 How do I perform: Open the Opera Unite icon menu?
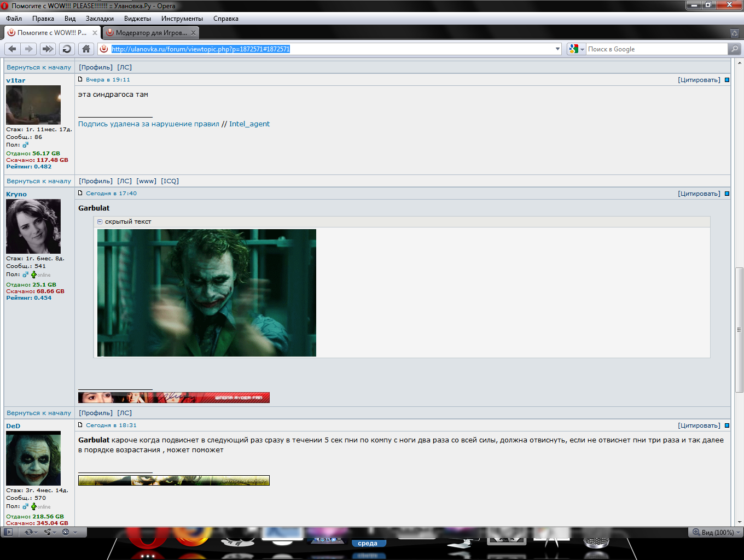pos(50,532)
